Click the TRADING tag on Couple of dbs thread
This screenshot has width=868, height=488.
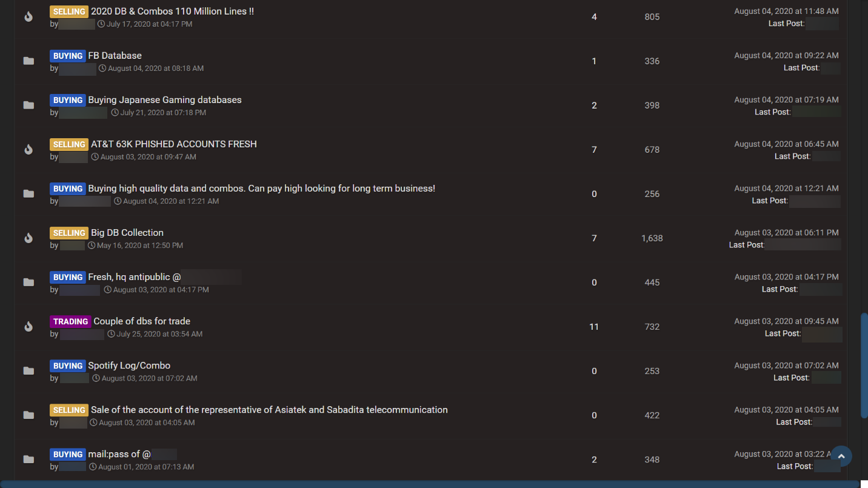pyautogui.click(x=70, y=321)
